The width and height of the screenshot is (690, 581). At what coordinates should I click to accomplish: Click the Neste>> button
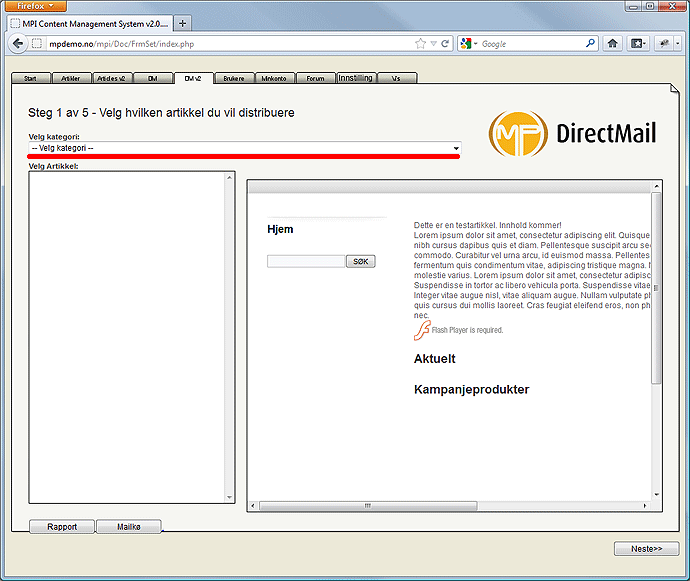pos(646,548)
